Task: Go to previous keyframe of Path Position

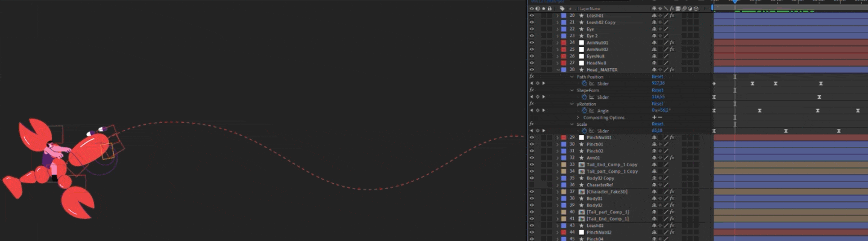Action: point(531,83)
